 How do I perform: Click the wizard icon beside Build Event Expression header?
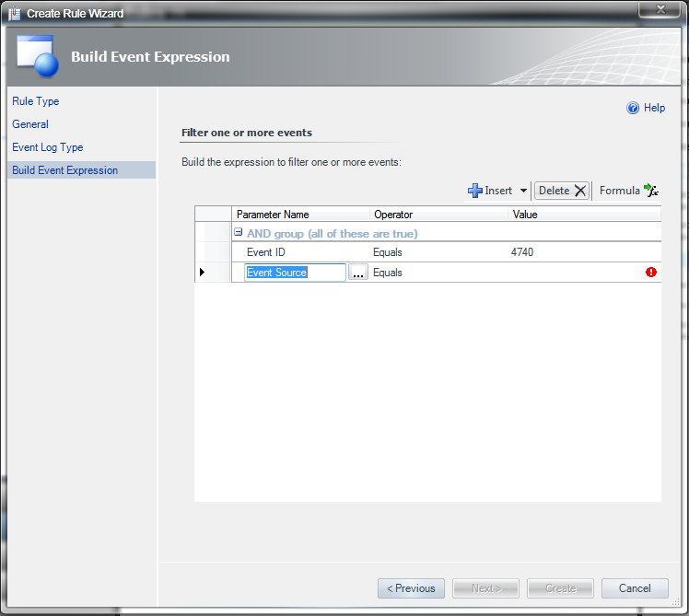point(39,57)
